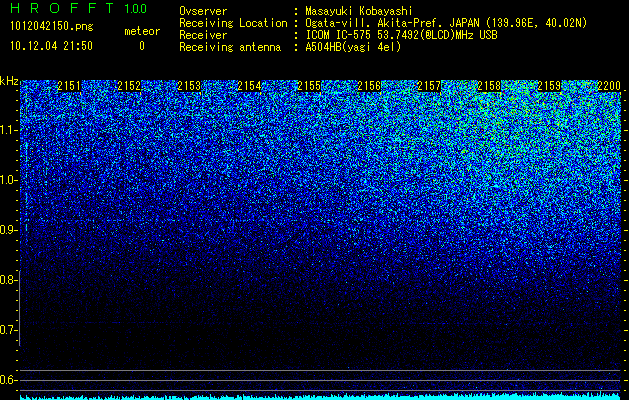Click the Receiver field label
The image size is (629, 400).
[x=203, y=35]
